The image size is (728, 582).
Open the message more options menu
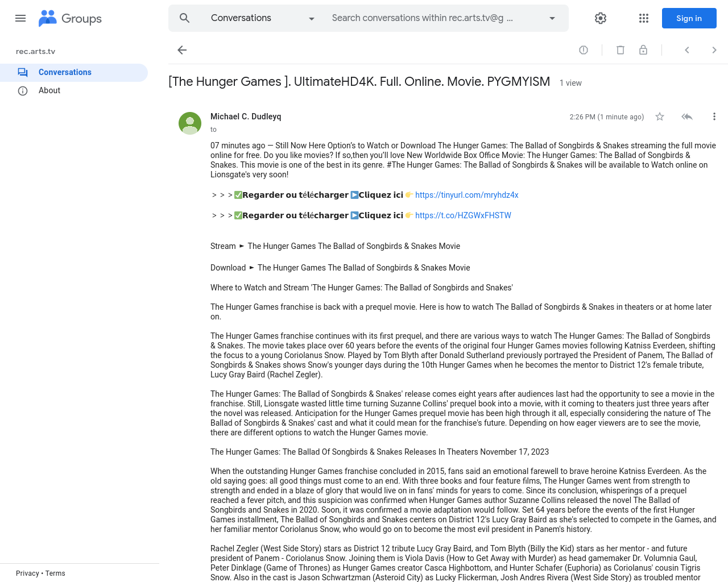pyautogui.click(x=714, y=117)
